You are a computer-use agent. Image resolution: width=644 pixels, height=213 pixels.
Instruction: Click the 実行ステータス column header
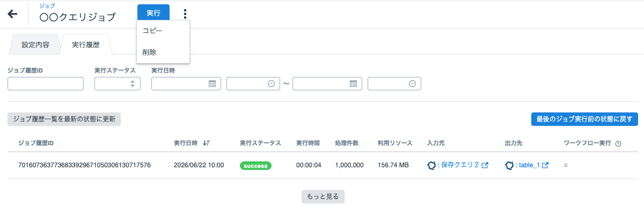(260, 144)
